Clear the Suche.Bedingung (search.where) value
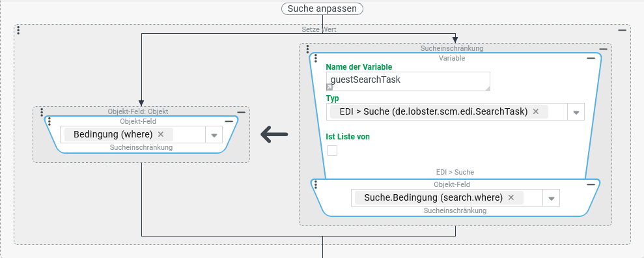Screen dimensions: 644x258 click(x=511, y=197)
